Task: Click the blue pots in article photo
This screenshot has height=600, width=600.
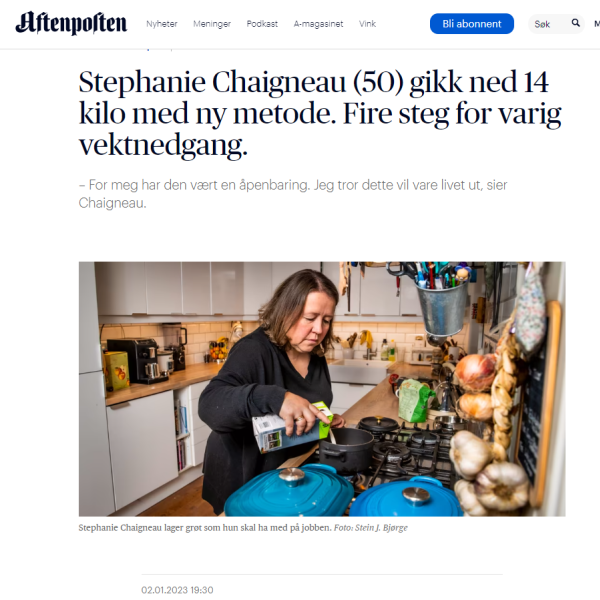Action: point(343,492)
